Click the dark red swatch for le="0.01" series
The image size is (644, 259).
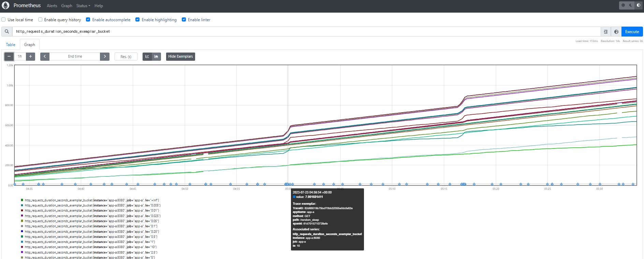22,211
